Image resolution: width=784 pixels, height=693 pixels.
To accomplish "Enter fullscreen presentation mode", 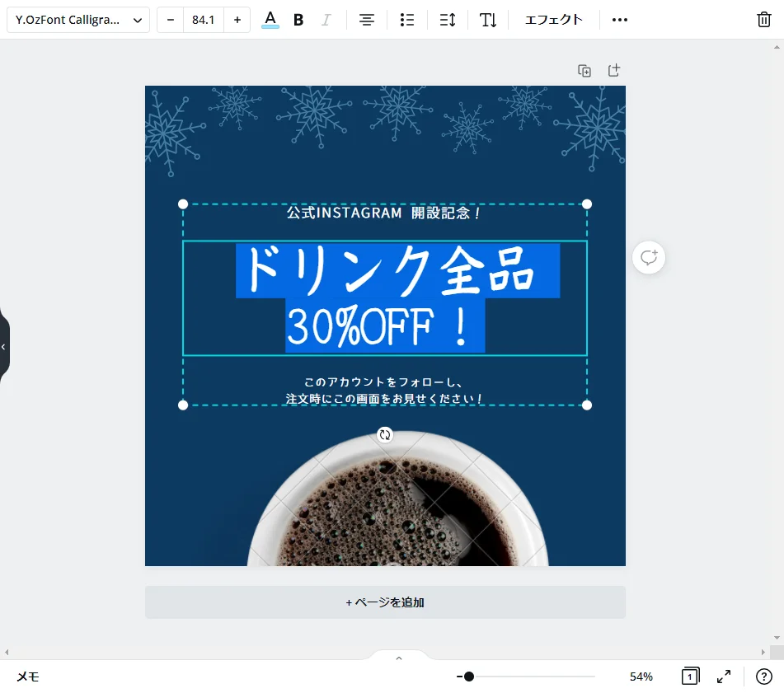I will (x=724, y=677).
